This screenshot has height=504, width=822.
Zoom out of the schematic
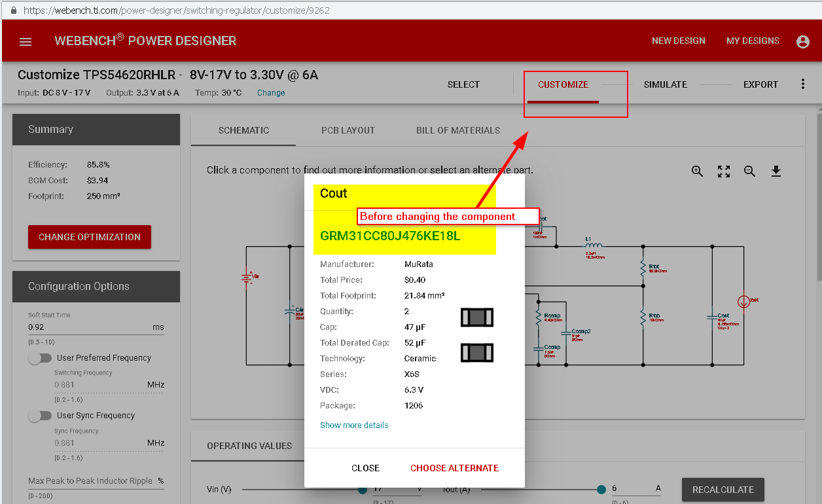click(x=750, y=171)
